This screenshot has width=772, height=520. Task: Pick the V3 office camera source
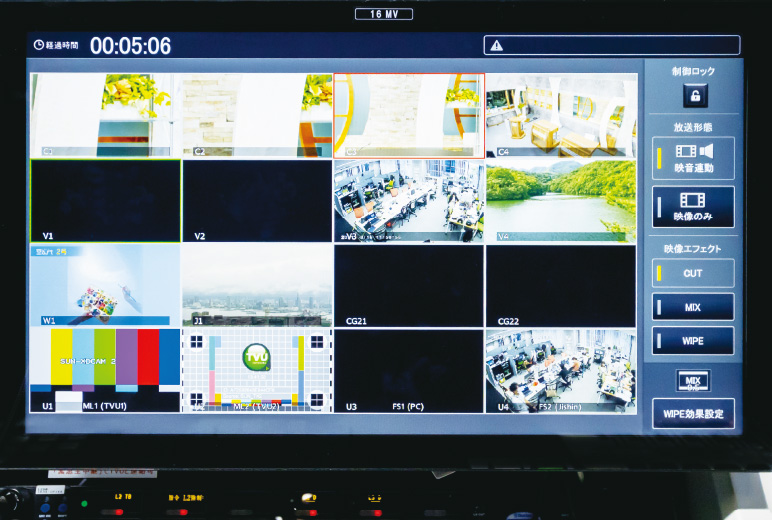[x=408, y=201]
